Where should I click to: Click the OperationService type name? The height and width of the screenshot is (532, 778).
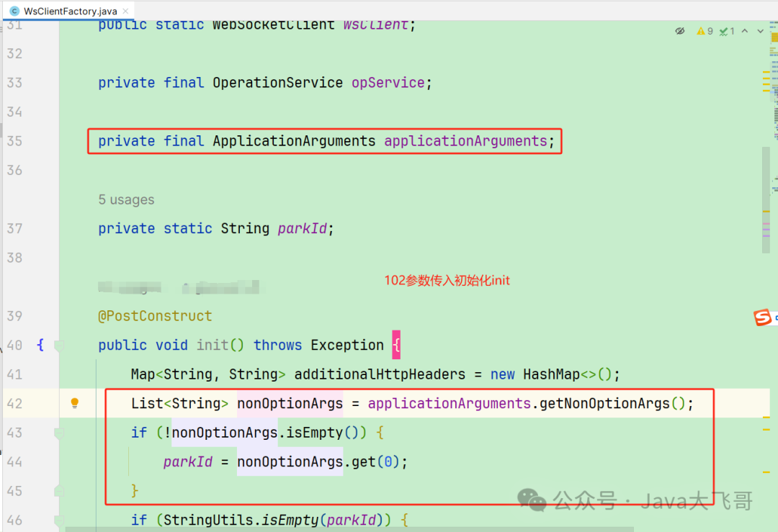tap(277, 83)
